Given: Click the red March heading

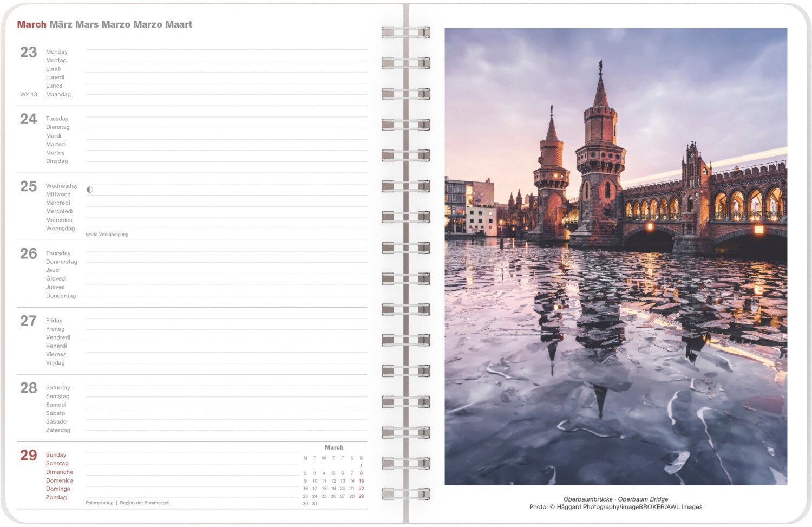Looking at the screenshot, I should [x=31, y=24].
